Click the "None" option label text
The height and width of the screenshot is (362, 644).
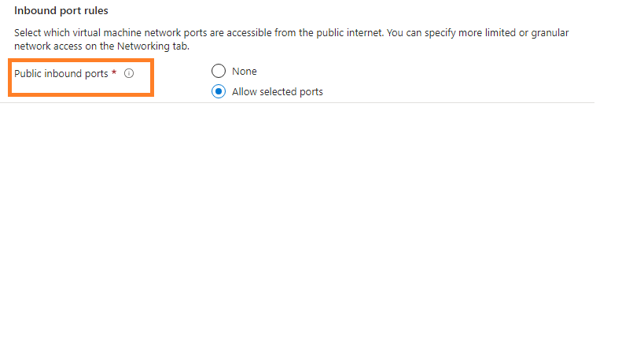coord(245,72)
